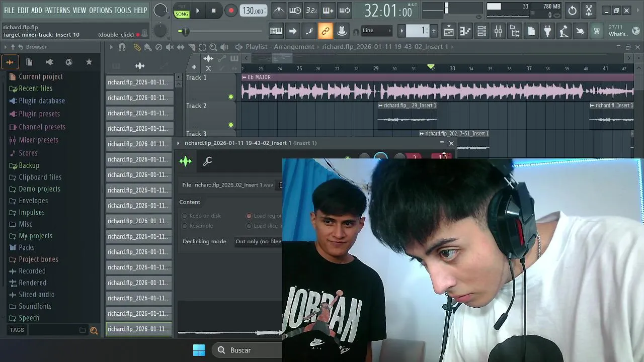644x362 pixels.
Task: Open channel settings wrench icon
Action: pyautogui.click(x=207, y=161)
